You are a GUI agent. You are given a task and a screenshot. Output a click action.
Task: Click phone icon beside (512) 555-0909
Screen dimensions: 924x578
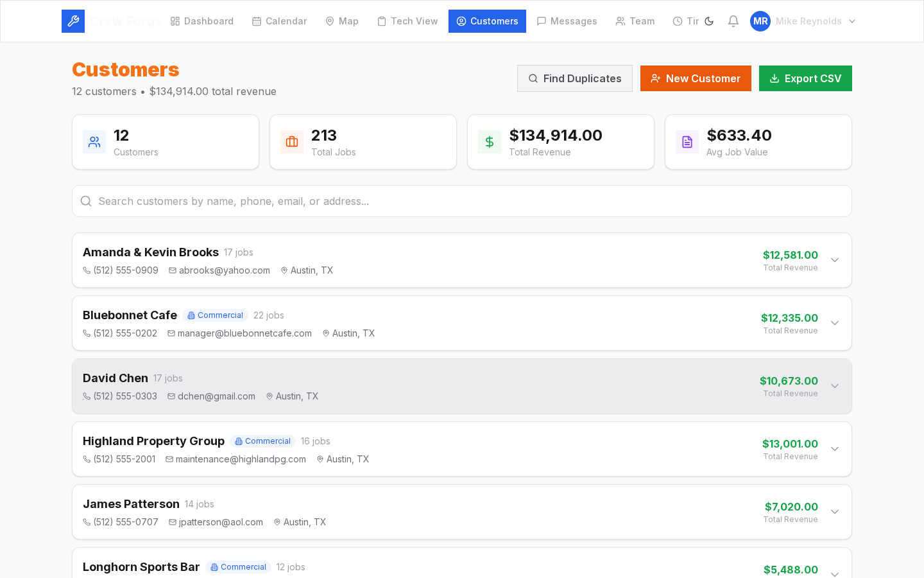tap(87, 270)
